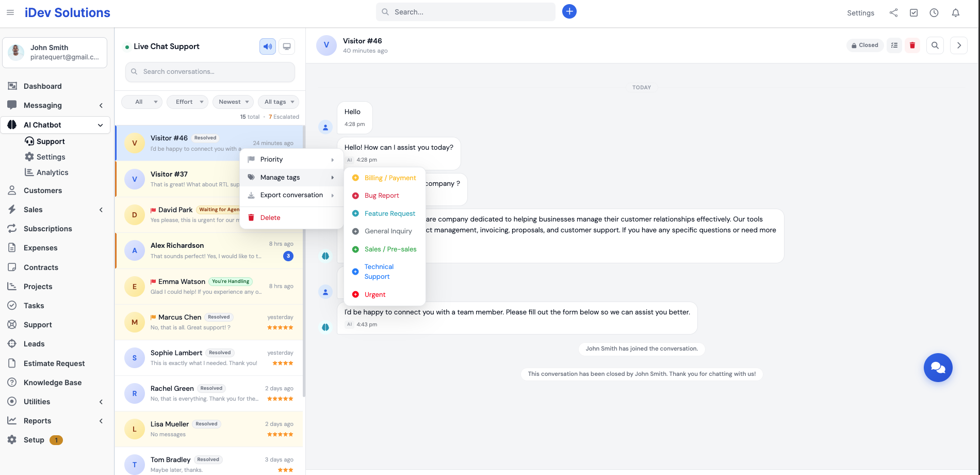This screenshot has height=475, width=980.
Task: Delete conversation using red trash icon
Action: point(912,45)
